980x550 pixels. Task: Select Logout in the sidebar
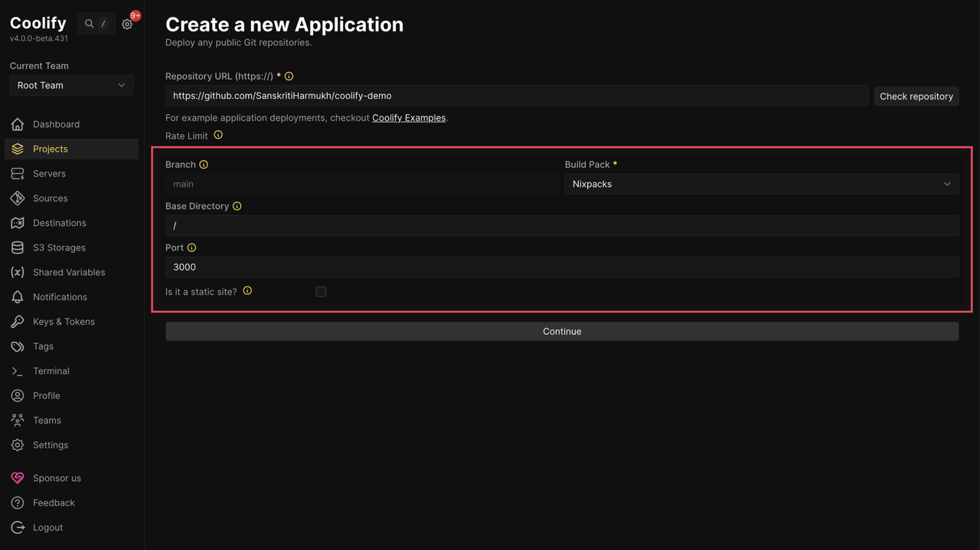72,528
